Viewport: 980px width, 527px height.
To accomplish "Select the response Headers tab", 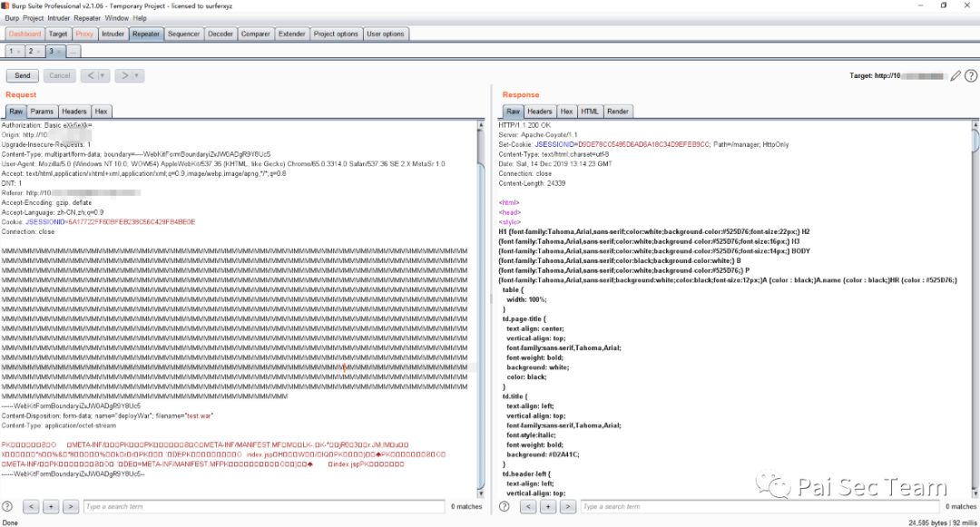I will (x=539, y=112).
